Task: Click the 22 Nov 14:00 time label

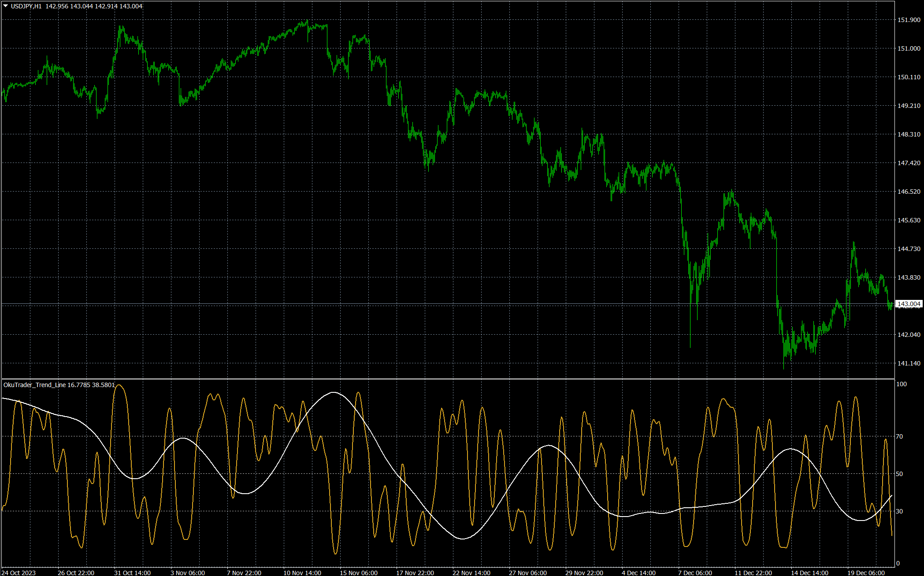Action: (x=471, y=572)
